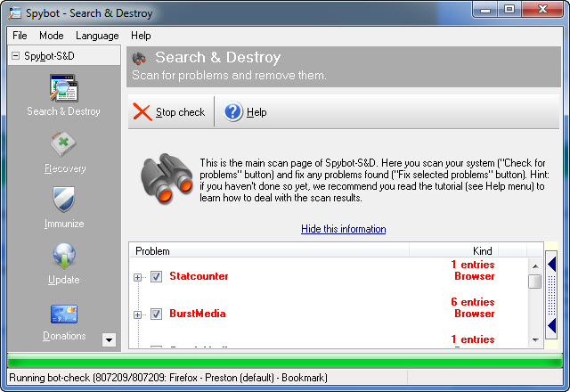Viewport: 570px width, 392px height.
Task: Open the Immunize shield icon
Action: [63, 200]
